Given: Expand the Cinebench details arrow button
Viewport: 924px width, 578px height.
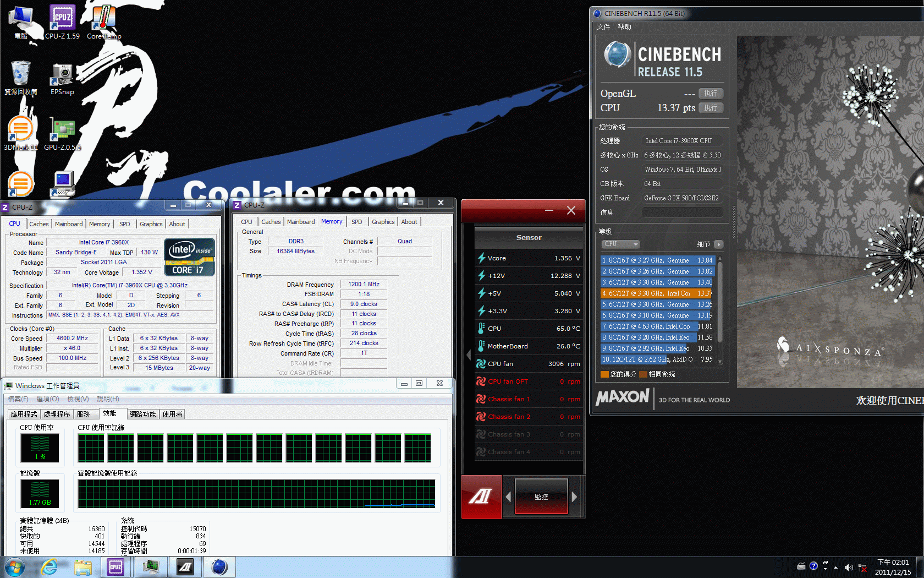Looking at the screenshot, I should pyautogui.click(x=718, y=244).
